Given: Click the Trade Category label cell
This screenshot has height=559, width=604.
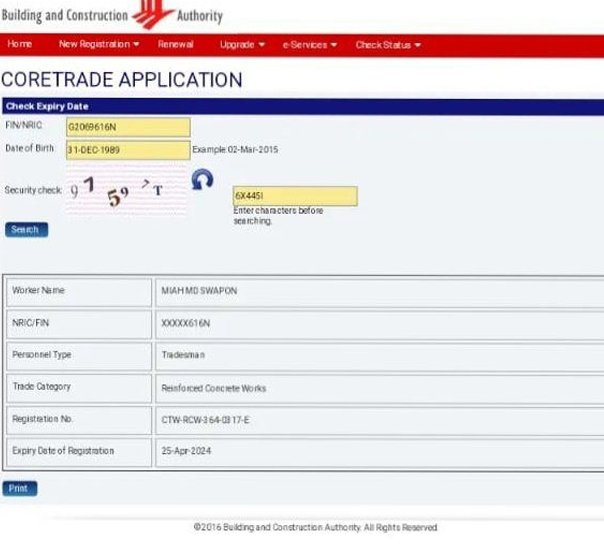Looking at the screenshot, I should pyautogui.click(x=79, y=388).
